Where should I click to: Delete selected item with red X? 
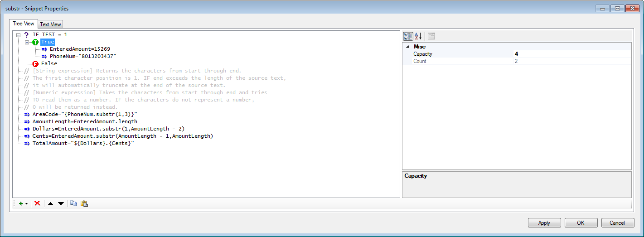[37, 204]
